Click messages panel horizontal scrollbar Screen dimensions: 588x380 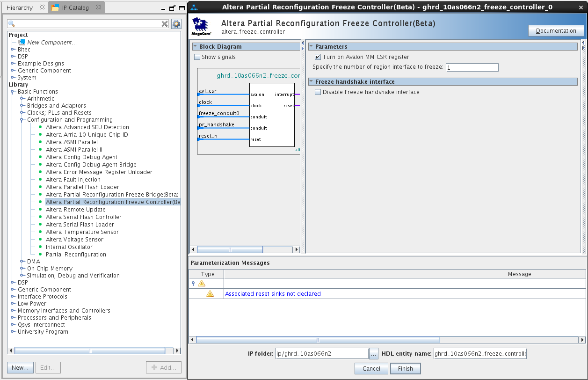tap(318, 340)
